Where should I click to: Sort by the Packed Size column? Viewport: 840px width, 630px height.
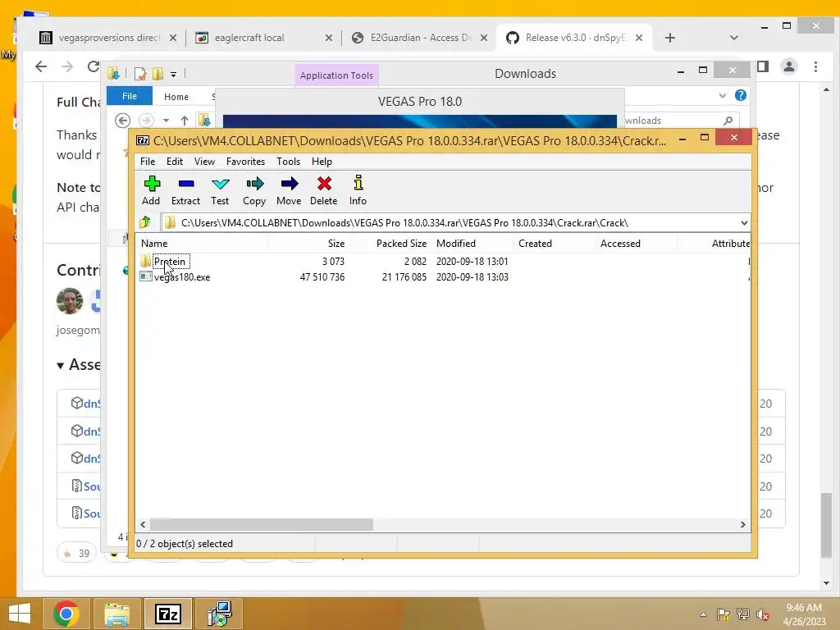[390, 243]
